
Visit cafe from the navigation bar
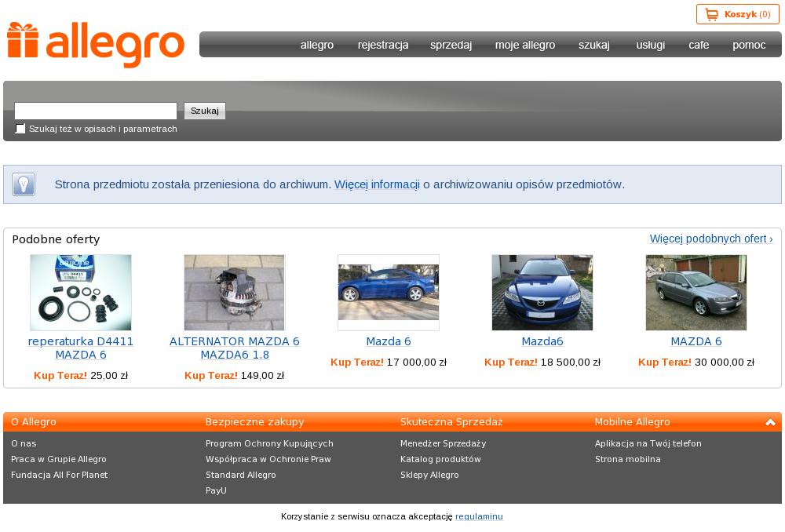699,45
